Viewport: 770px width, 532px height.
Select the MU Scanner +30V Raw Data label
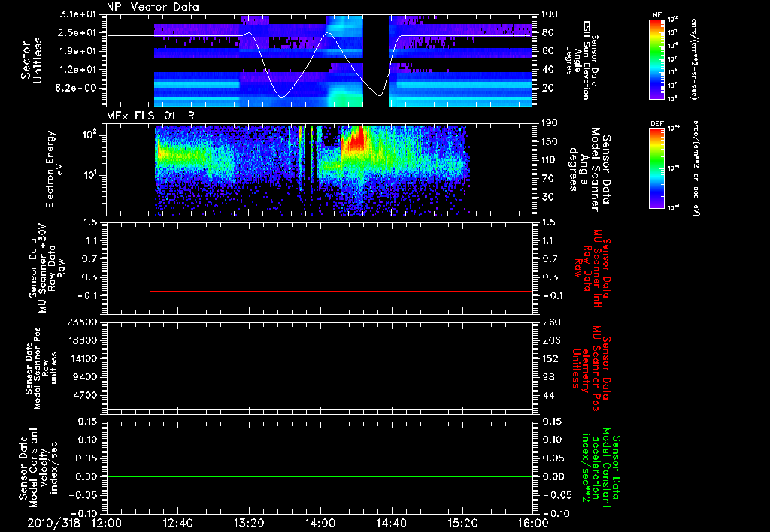47,268
